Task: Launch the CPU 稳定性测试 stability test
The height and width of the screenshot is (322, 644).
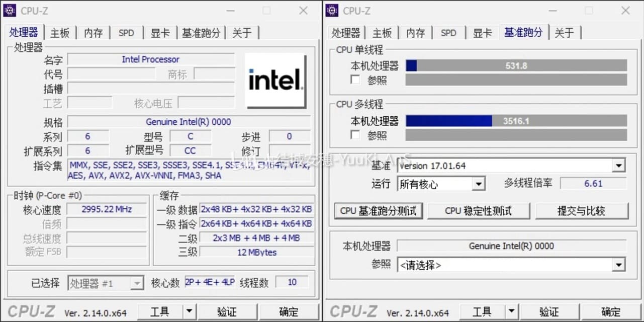Action: click(x=479, y=211)
